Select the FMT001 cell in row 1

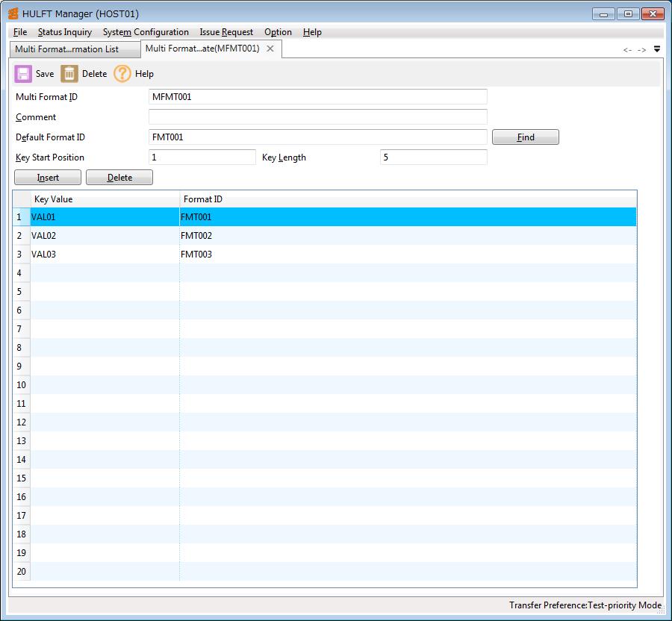coord(408,216)
